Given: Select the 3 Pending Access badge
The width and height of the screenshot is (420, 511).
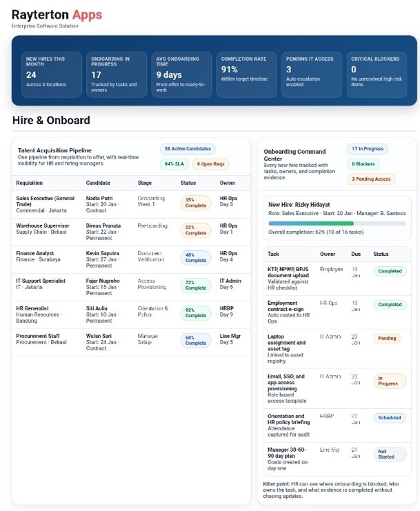Looking at the screenshot, I should [x=371, y=179].
